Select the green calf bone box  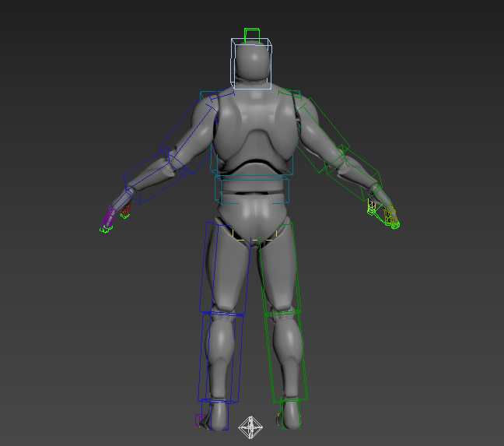coord(286,357)
